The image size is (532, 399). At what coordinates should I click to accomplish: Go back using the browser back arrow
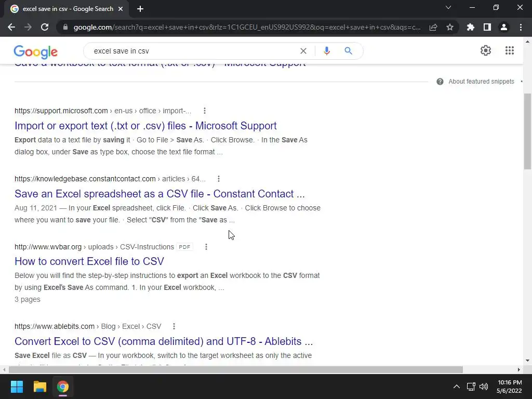click(x=11, y=27)
